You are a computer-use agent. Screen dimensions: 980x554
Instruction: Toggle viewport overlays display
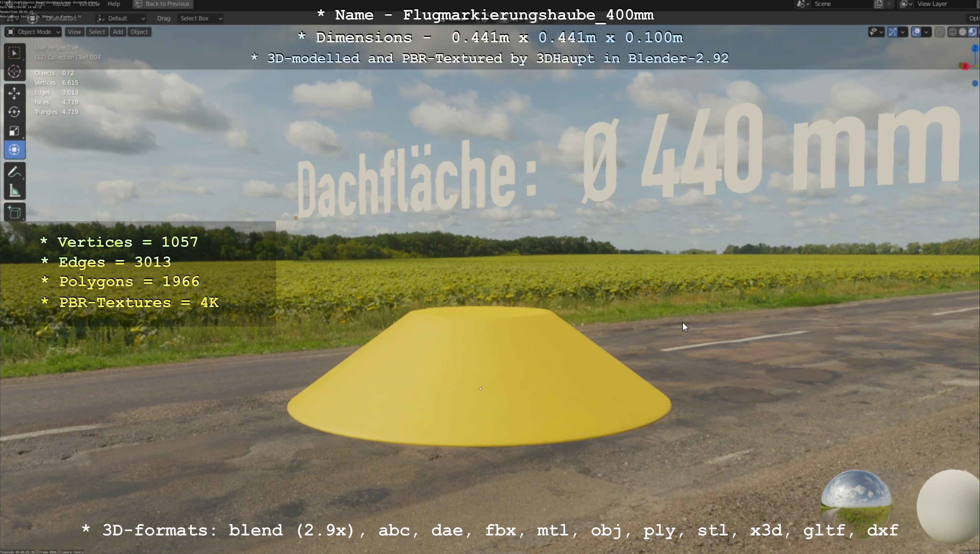point(916,32)
